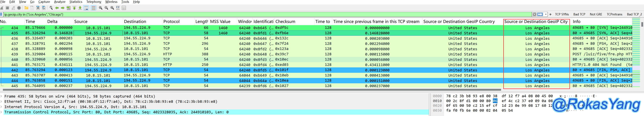The width and height of the screenshot is (644, 116).
Task: Go to the first packet arrow
Action: point(75,8)
